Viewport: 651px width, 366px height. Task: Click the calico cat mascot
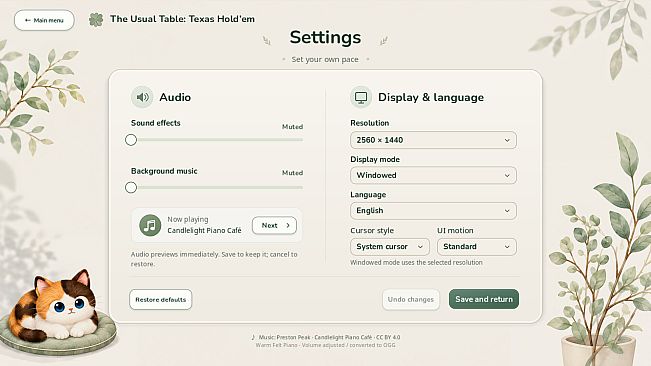click(54, 305)
